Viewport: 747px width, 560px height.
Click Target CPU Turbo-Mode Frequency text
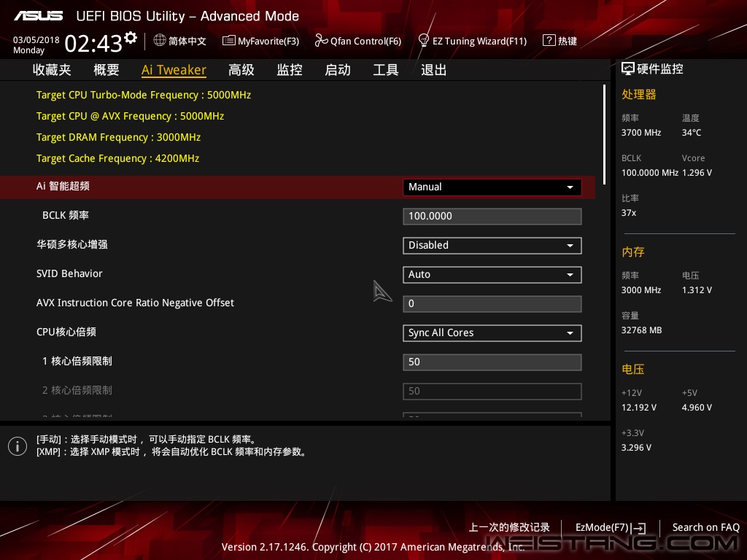pos(144,95)
